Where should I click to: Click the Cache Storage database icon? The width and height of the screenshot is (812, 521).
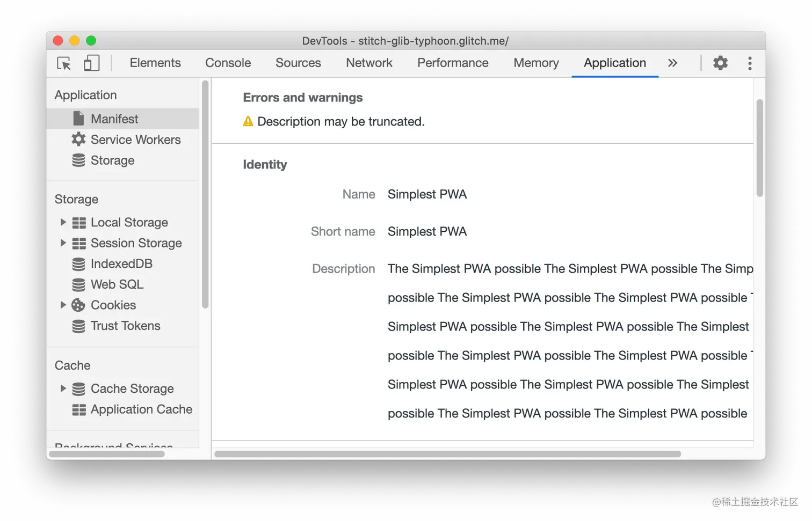pos(78,388)
